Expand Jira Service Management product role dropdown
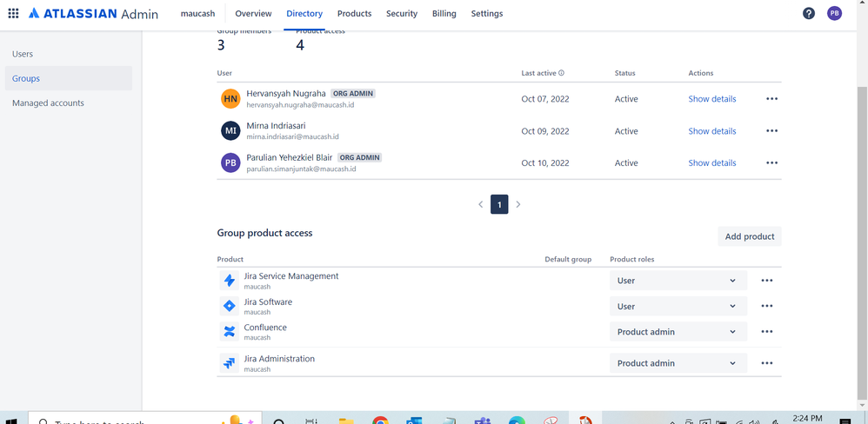868x424 pixels. coord(678,281)
